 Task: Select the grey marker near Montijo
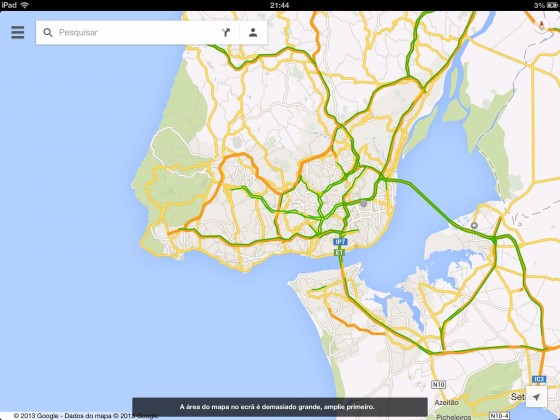[474, 225]
